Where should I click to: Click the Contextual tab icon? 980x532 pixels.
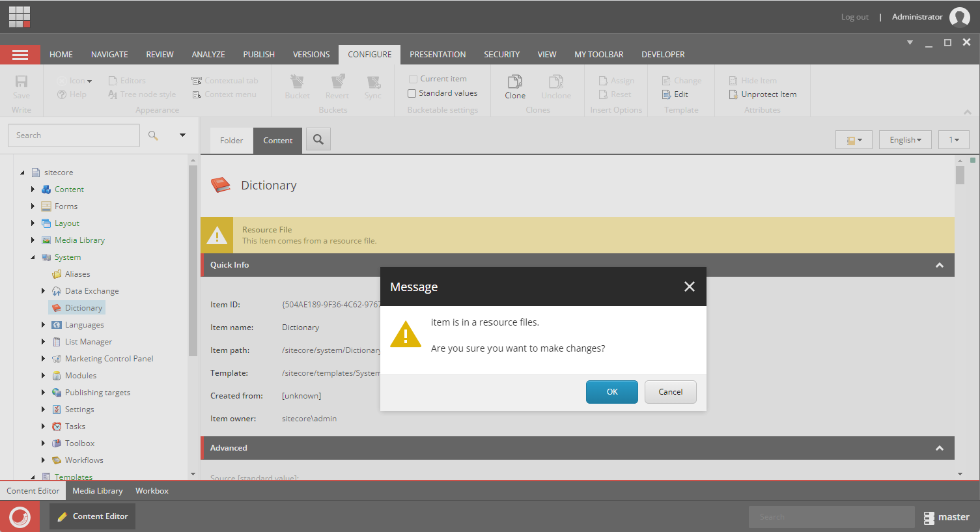pos(197,81)
